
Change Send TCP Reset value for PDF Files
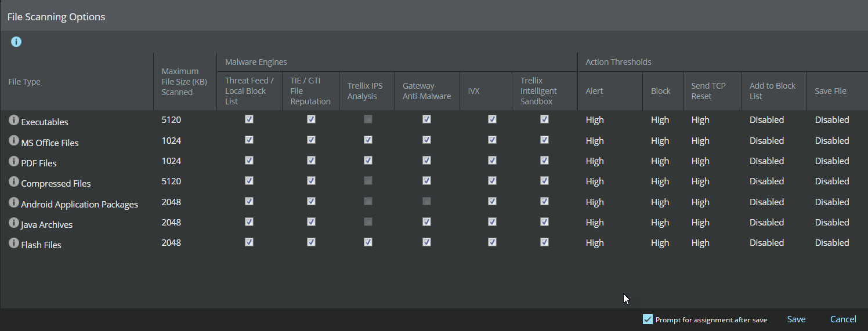(700, 161)
